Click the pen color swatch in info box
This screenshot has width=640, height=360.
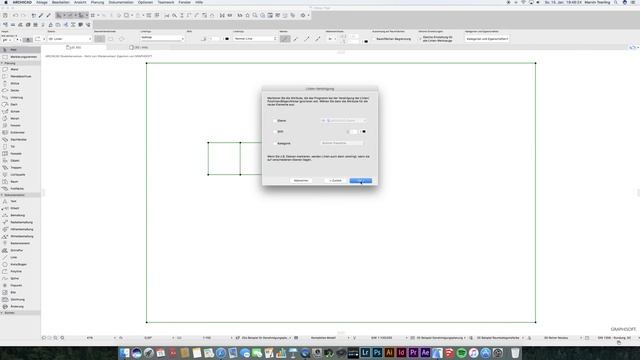[x=227, y=39]
